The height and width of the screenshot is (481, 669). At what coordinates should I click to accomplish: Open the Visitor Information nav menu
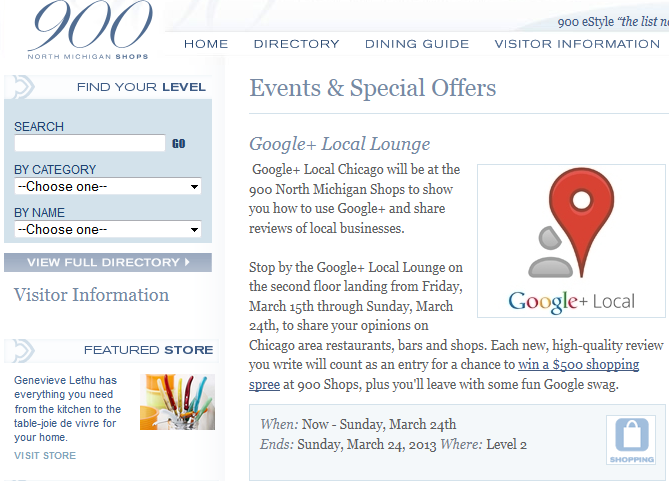(577, 44)
